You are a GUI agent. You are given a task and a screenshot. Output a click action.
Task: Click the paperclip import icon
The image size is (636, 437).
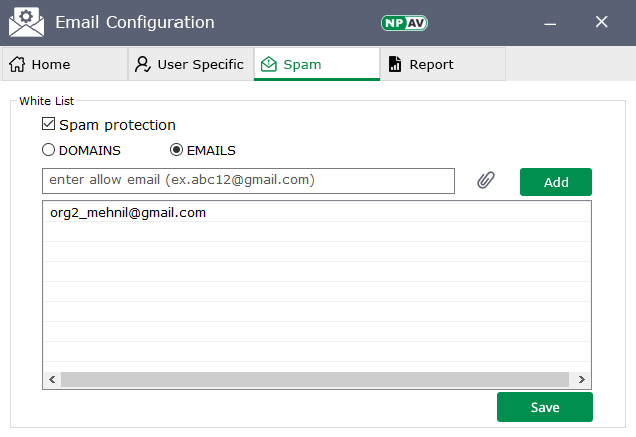click(486, 181)
